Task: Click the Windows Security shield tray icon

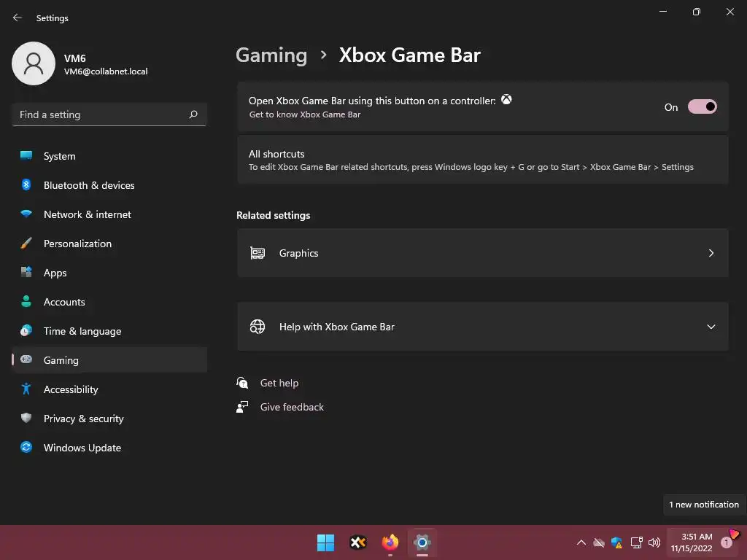Action: [x=617, y=542]
